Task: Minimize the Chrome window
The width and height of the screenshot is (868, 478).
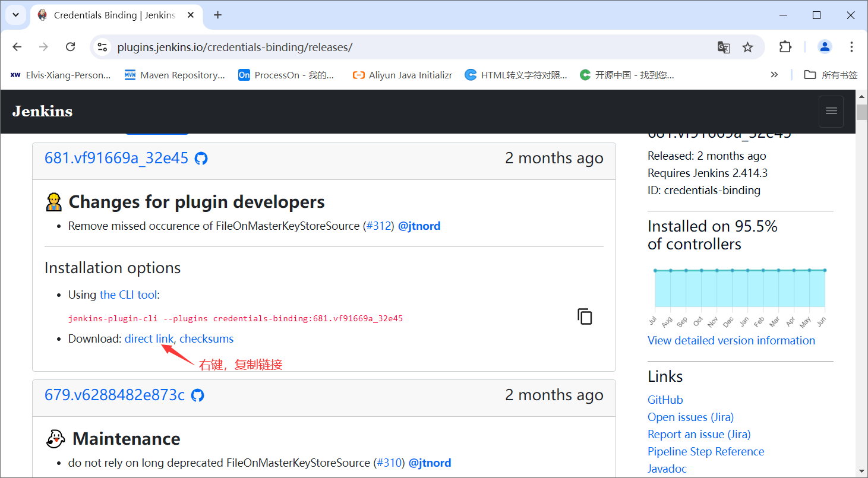Action: pyautogui.click(x=782, y=15)
